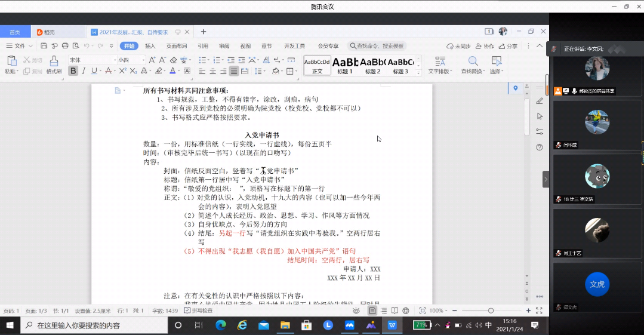Screen dimensions: 644x335
Task: Adjust the zoom slider in status bar
Action: point(491,311)
